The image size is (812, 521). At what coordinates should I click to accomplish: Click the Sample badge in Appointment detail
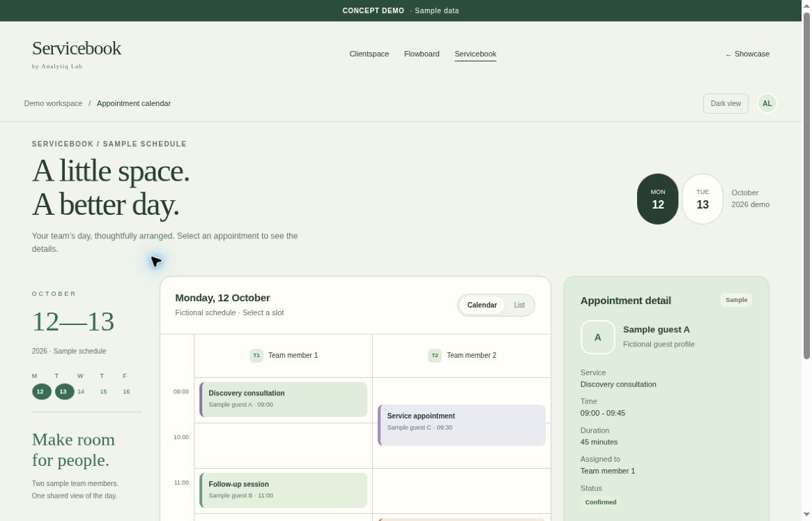click(x=736, y=300)
